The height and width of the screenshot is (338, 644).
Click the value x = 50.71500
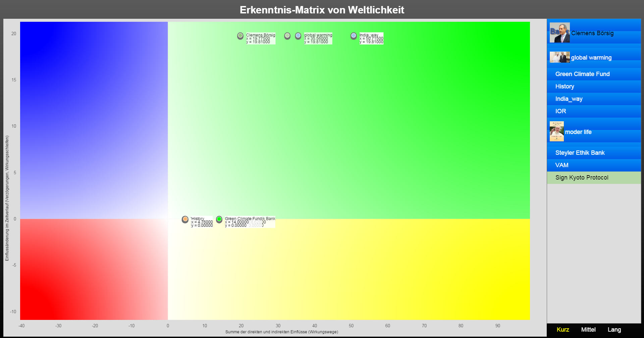[x=371, y=39]
